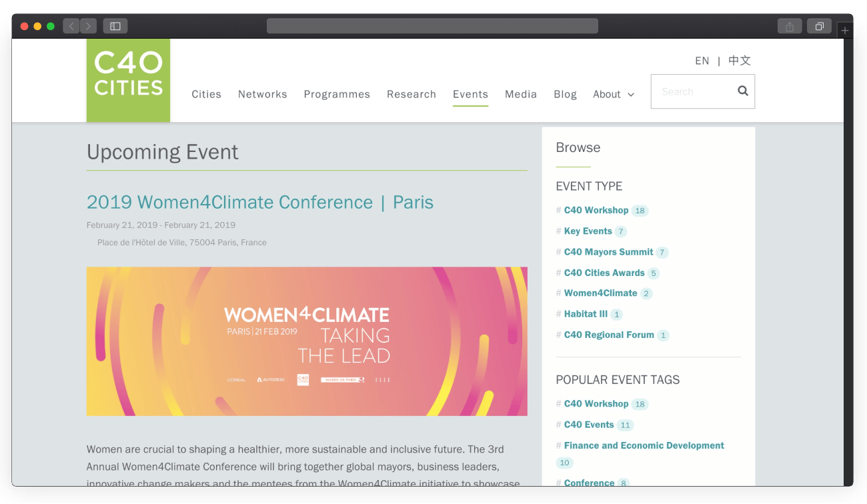Switch language to EN
Image resolution: width=867 pixels, height=504 pixels.
(x=702, y=61)
